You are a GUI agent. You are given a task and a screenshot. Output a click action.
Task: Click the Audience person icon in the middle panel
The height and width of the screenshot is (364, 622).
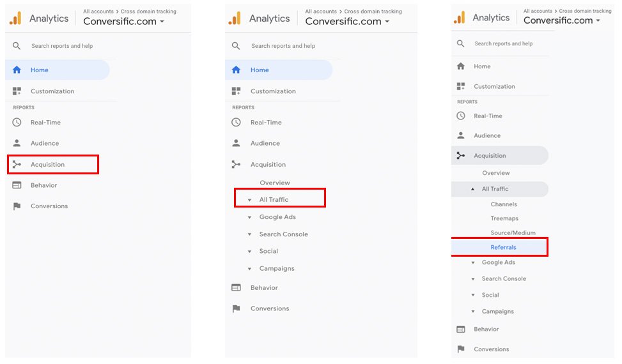pos(236,143)
